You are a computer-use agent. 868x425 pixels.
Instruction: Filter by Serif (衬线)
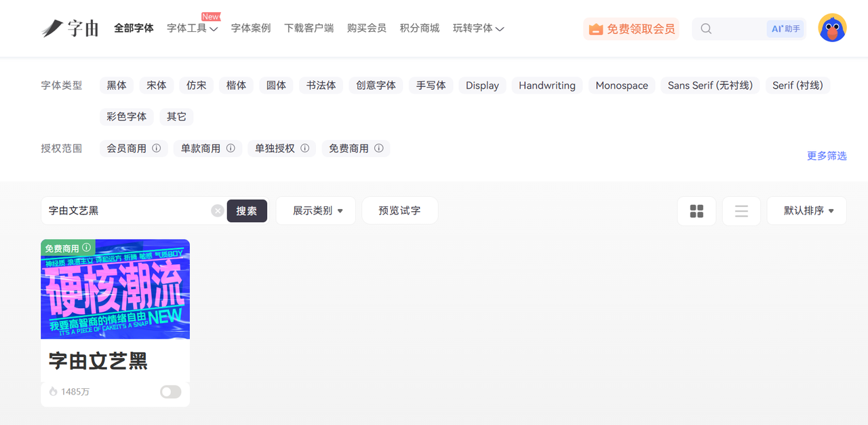[x=797, y=85]
